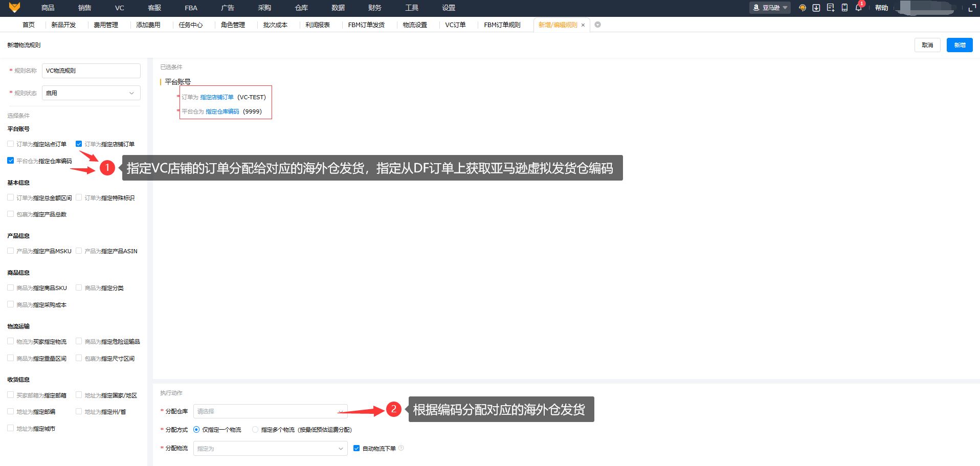
Task: Switch to the FBM订单发货 tab
Action: 366,25
